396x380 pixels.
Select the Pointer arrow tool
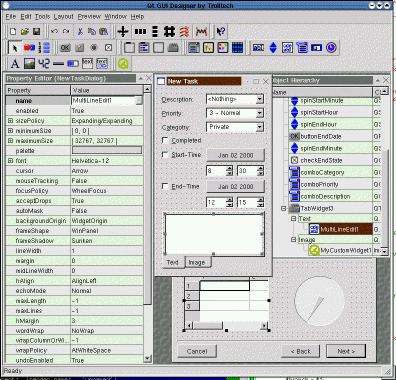15,48
